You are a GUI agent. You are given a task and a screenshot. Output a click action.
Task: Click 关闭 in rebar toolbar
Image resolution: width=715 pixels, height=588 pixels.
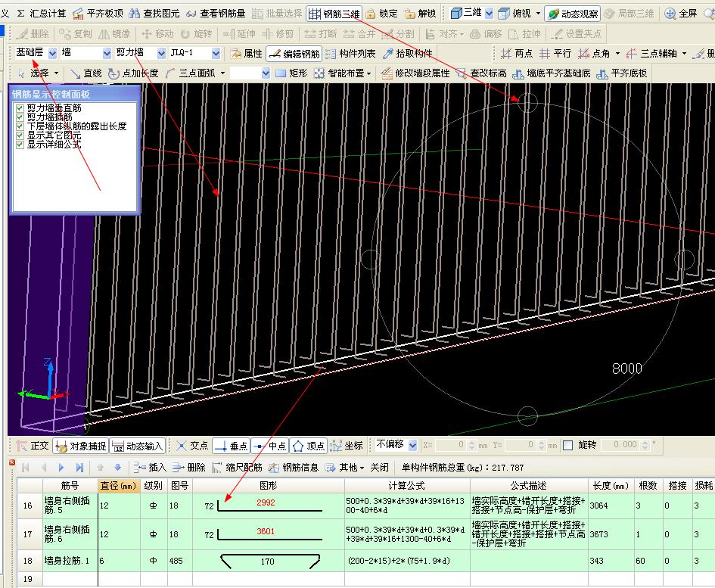[379, 467]
